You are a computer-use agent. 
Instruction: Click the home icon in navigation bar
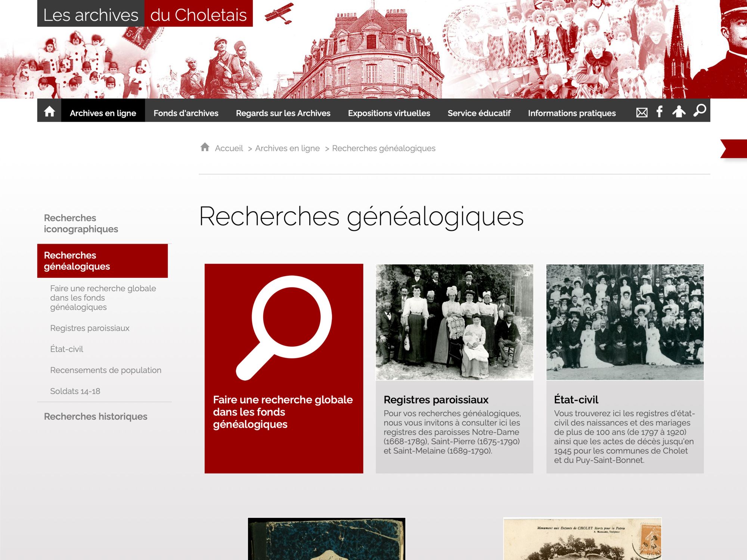[x=49, y=111]
